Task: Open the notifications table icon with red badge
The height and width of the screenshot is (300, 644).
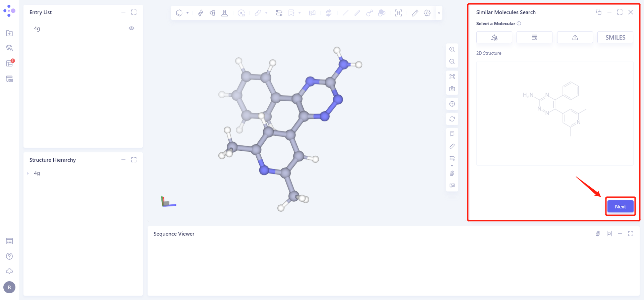Action: point(10,63)
